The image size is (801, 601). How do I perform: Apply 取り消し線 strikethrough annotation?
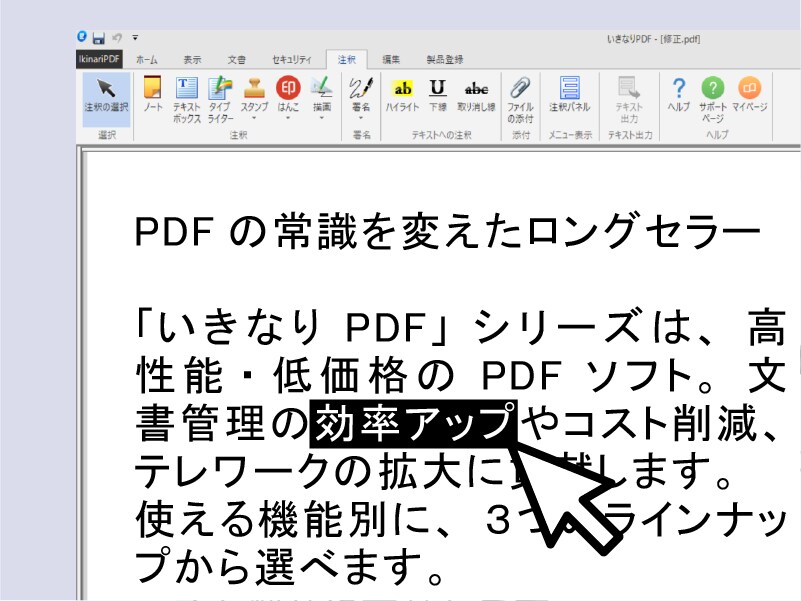476,95
